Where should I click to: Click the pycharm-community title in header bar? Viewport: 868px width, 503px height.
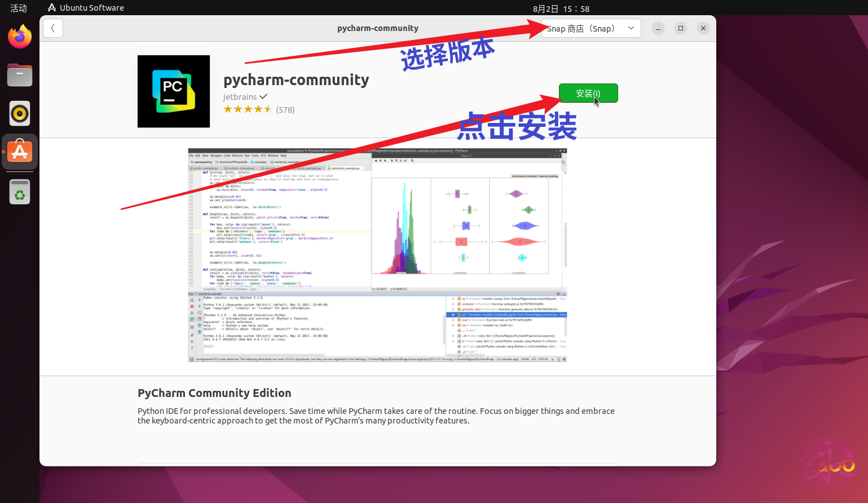point(378,28)
